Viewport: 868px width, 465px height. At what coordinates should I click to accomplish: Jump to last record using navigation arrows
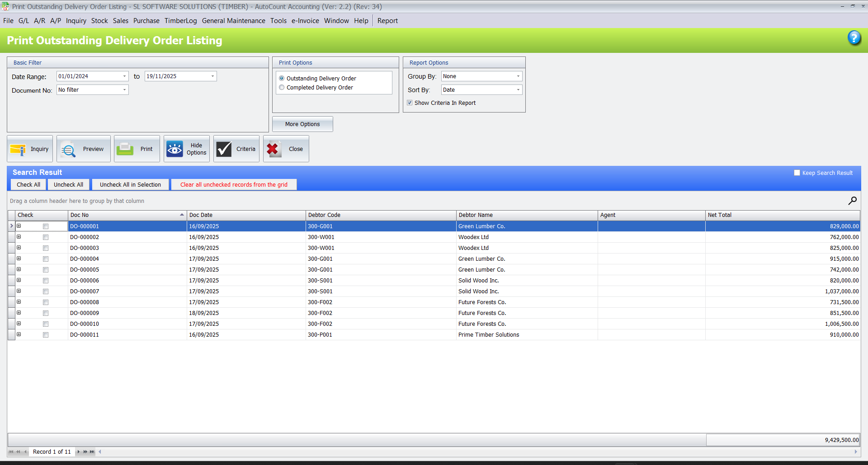92,451
